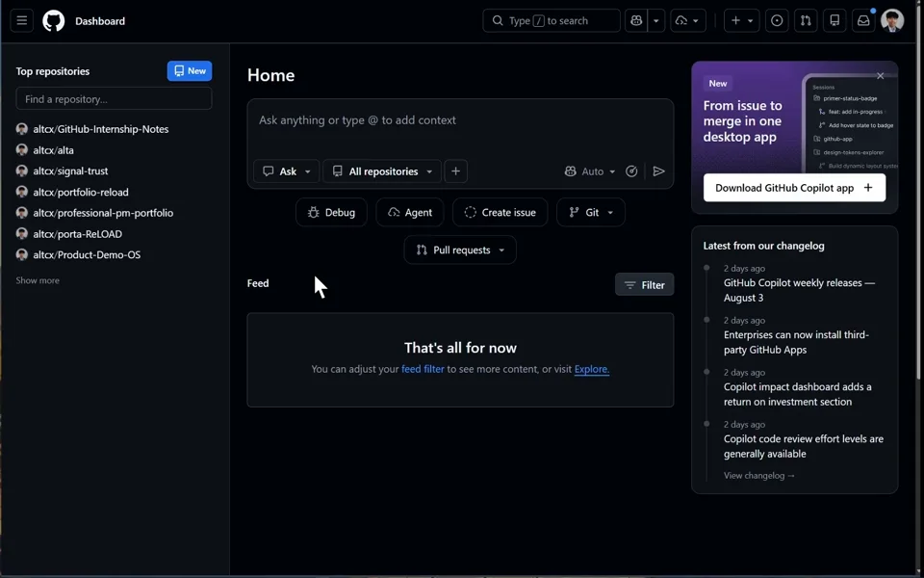
Task: Open Copilot code review effort levels entry
Action: (803, 446)
